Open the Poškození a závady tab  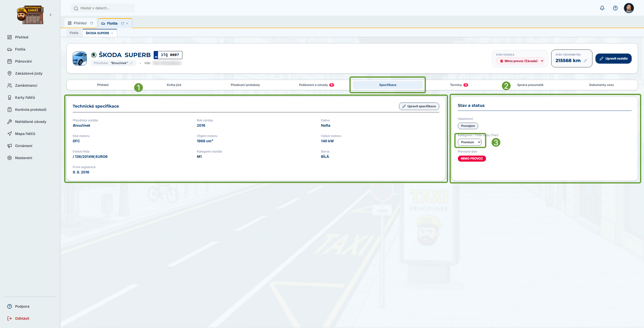pyautogui.click(x=316, y=85)
